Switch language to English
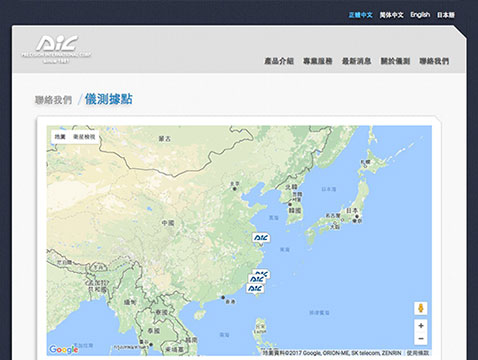Screen dimensions: 478x360 420,15
